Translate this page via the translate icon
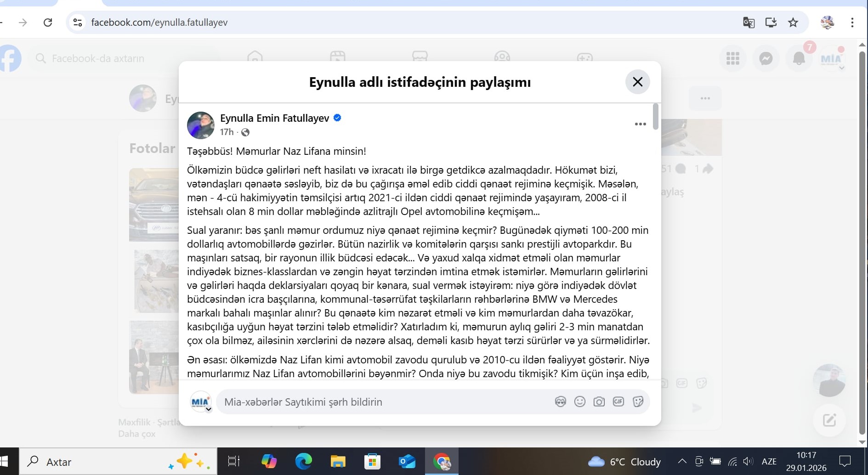868x475 pixels. point(749,23)
